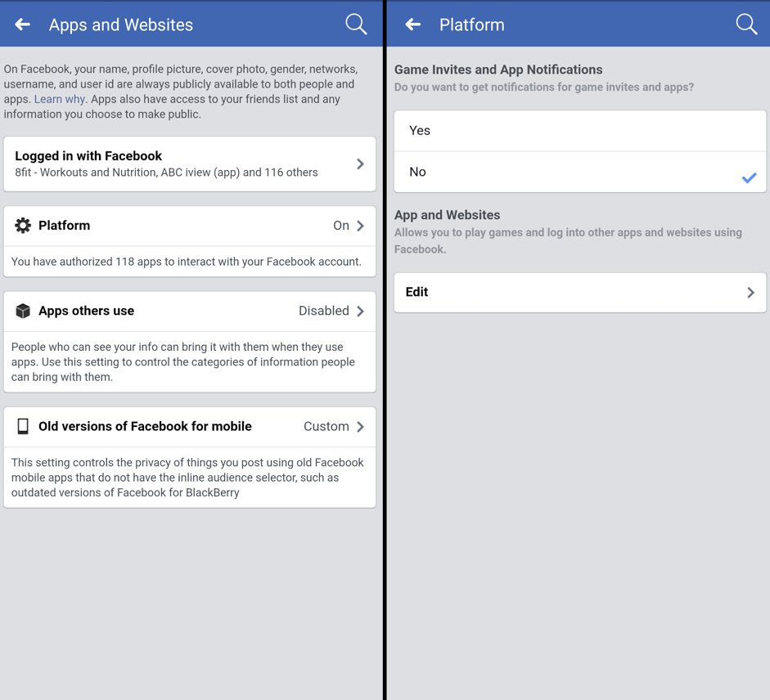Open Old versions of Facebook for mobile

pos(145,426)
